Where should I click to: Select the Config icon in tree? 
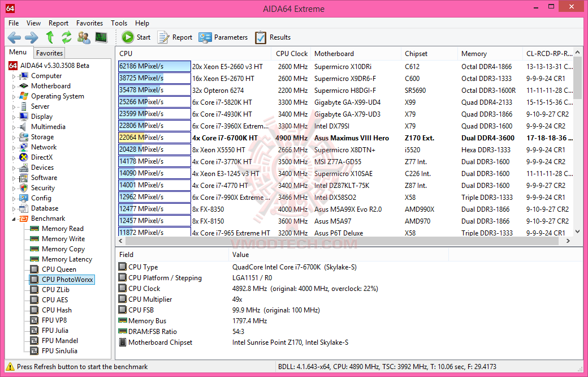pos(24,198)
